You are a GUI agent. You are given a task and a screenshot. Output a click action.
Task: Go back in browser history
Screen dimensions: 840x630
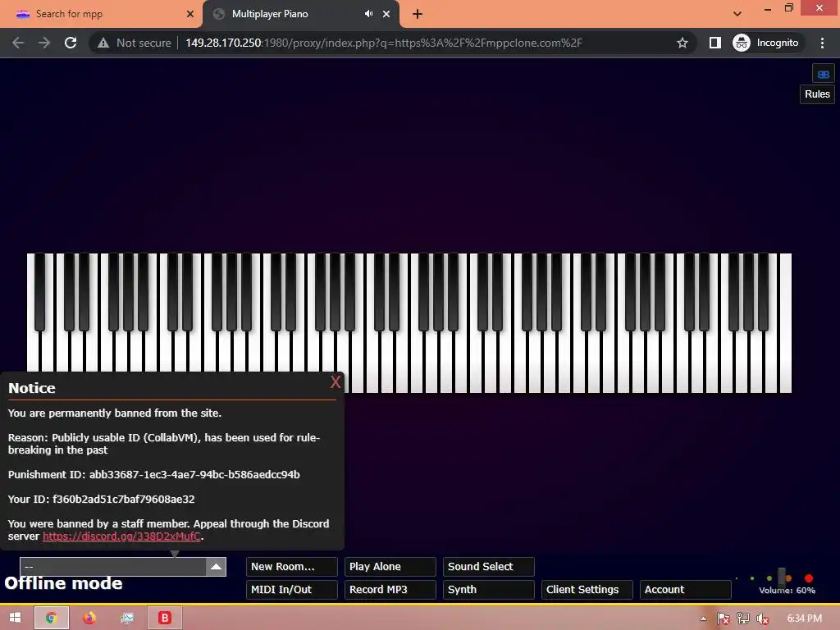(x=18, y=43)
